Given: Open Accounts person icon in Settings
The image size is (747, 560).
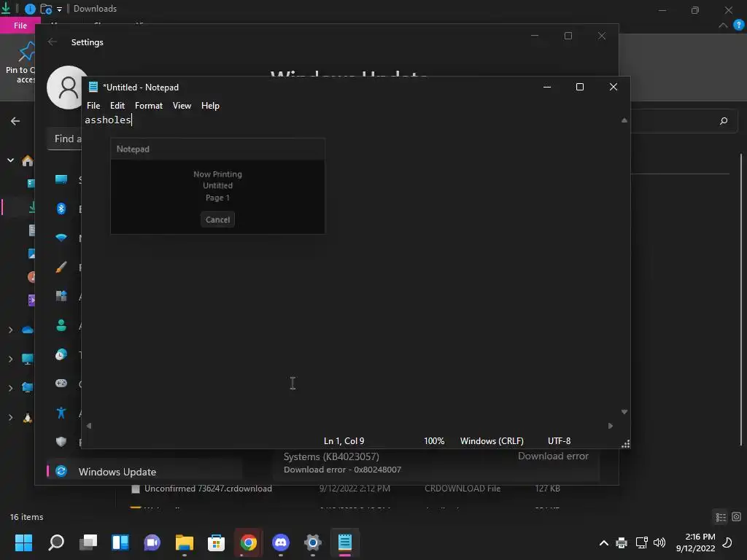Looking at the screenshot, I should (61, 325).
